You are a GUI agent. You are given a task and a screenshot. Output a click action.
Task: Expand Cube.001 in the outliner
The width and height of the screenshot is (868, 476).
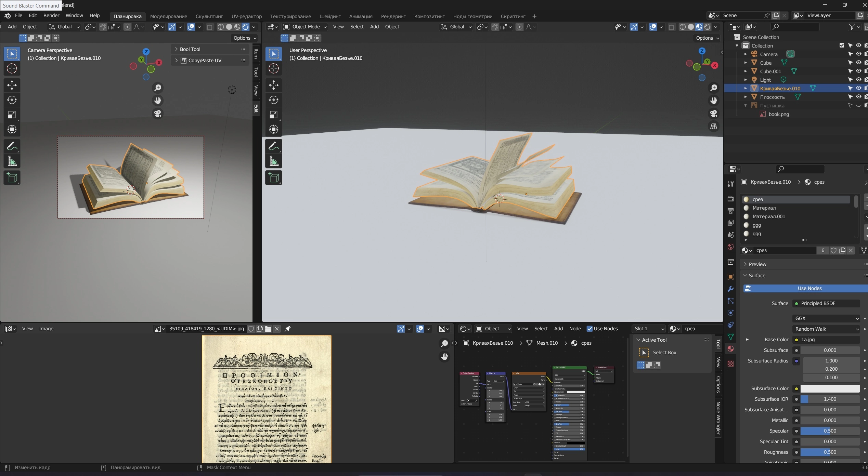tap(746, 71)
